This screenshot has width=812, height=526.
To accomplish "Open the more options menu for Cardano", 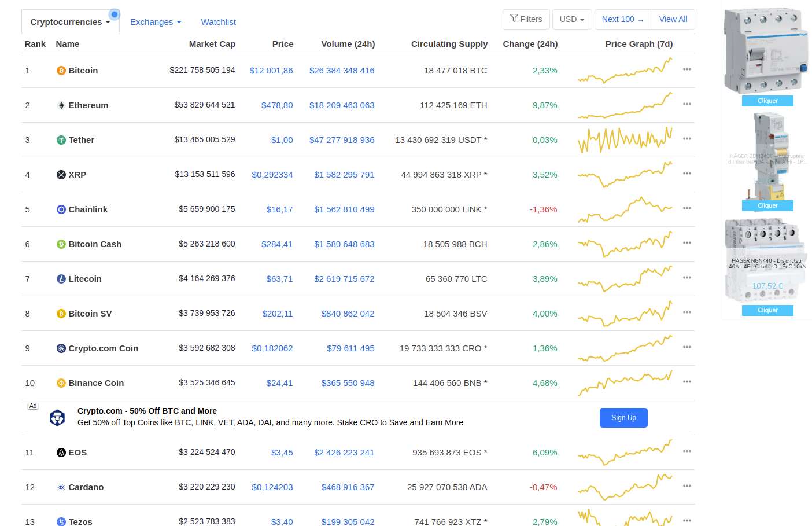I will [687, 486].
